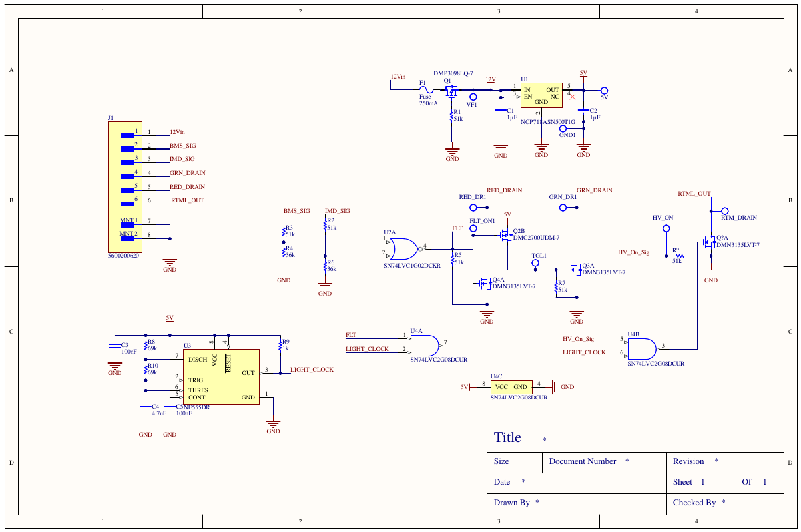Image resolution: width=801 pixels, height=532 pixels.
Task: Select the J1 connector body
Action: [x=124, y=186]
